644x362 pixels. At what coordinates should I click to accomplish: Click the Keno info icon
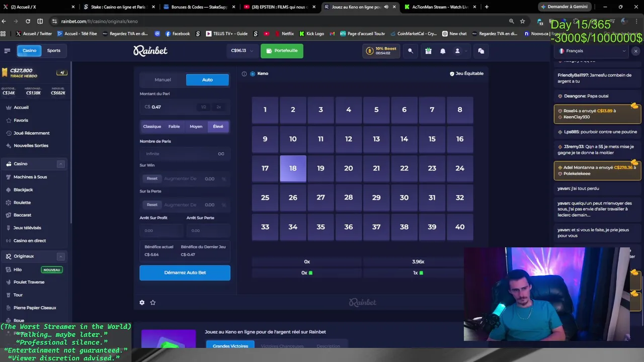(x=244, y=73)
